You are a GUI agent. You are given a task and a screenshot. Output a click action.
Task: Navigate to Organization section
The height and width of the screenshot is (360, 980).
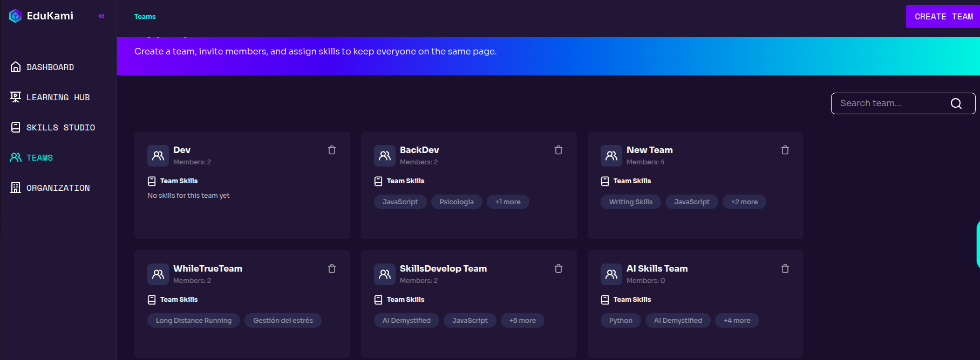(x=58, y=188)
